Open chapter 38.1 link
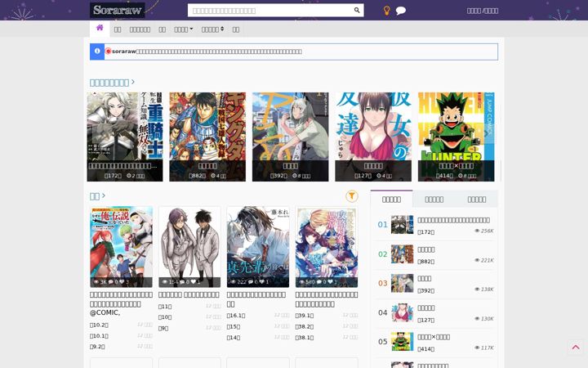This screenshot has width=588, height=368. (305, 338)
